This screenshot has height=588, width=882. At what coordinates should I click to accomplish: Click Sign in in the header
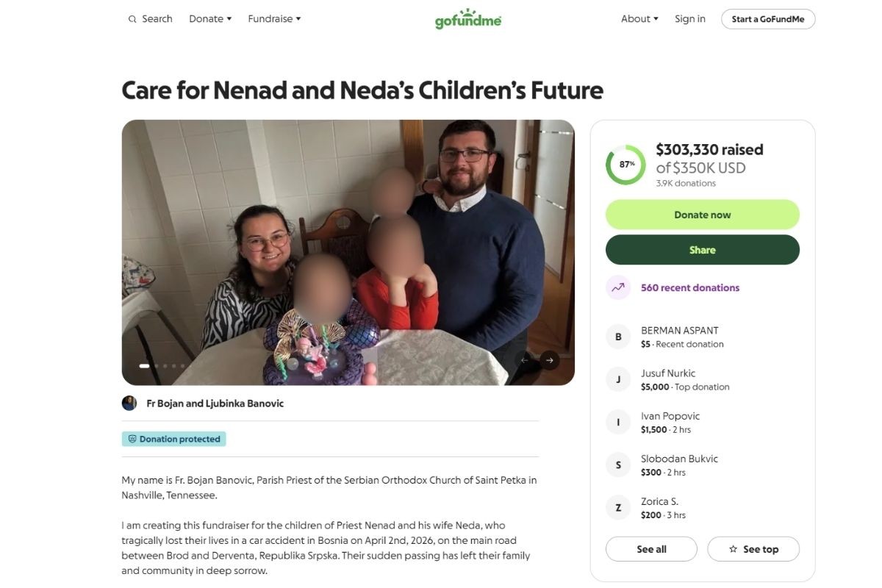click(x=690, y=19)
